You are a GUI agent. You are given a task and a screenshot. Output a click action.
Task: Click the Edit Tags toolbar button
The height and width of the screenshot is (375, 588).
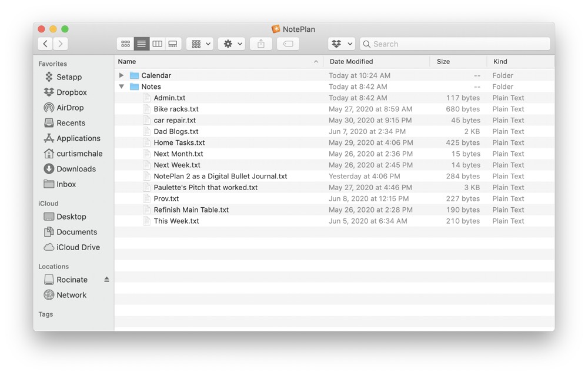pyautogui.click(x=288, y=44)
